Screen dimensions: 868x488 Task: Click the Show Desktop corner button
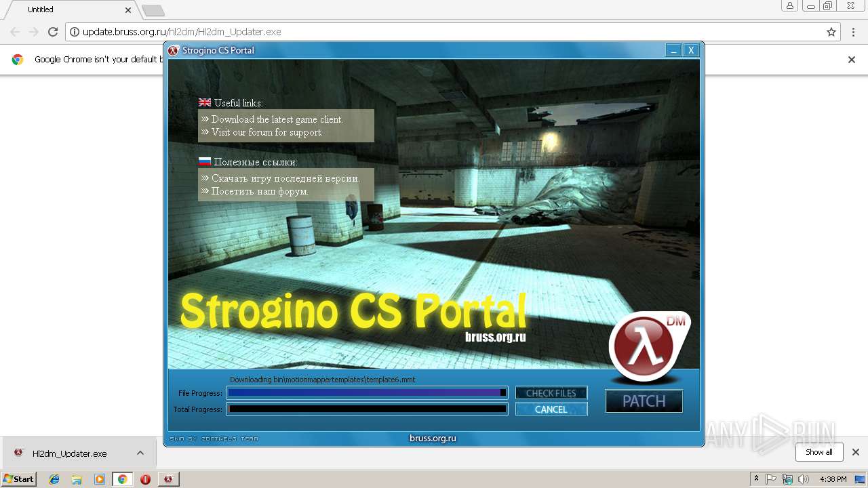pos(861,479)
